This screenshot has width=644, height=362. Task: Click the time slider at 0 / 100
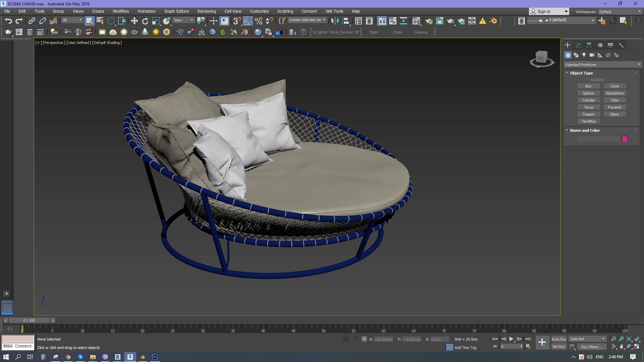coord(29,320)
